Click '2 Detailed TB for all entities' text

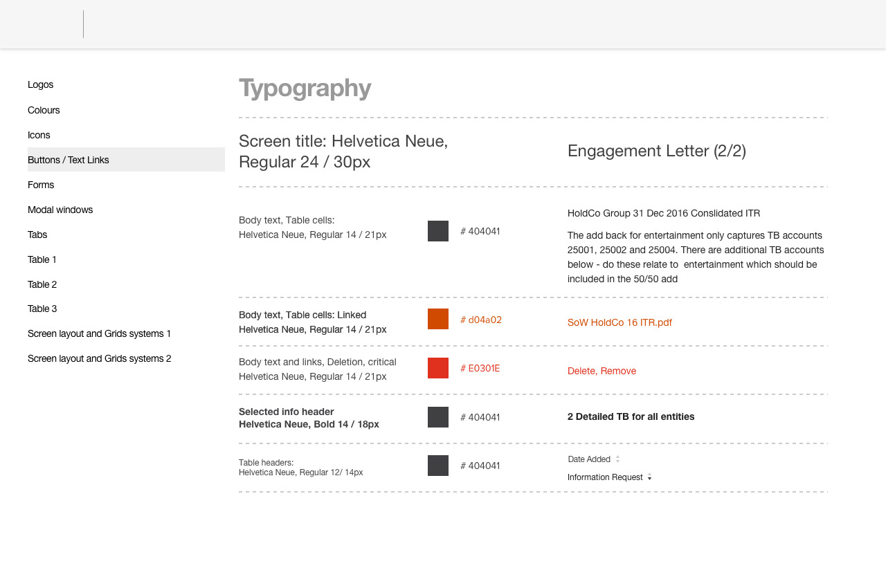pos(631,416)
